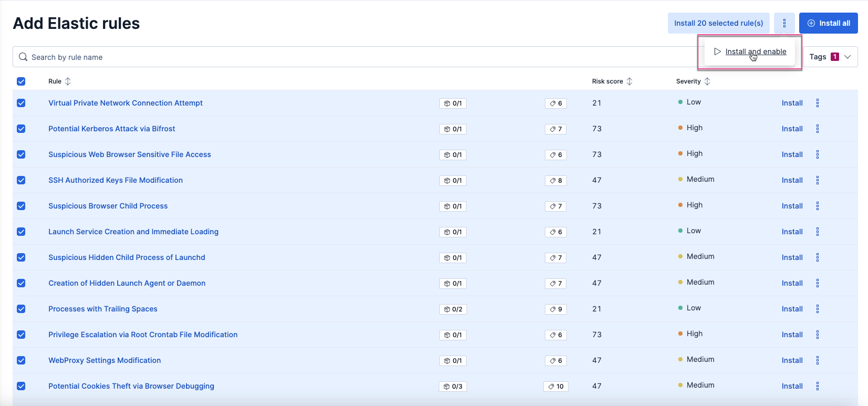
Task: Open bulk actions three-dot menu beside Install selected
Action: pos(784,23)
